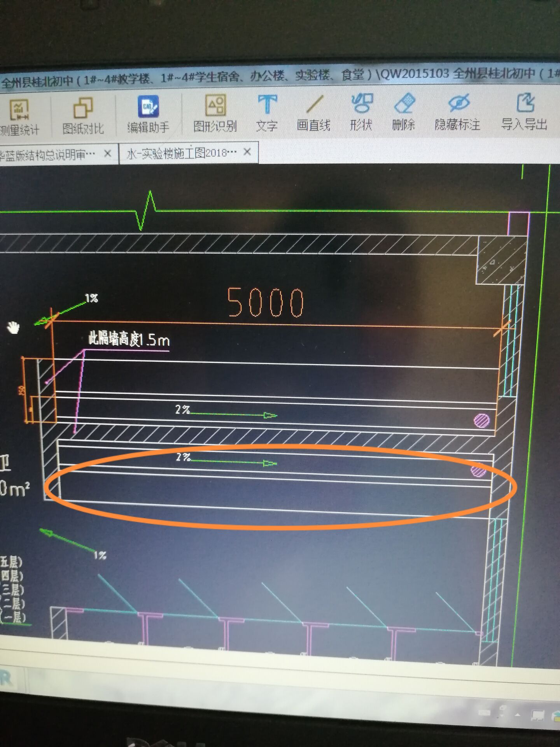Select the 删除 eraser tool
Screen dimensions: 560x747
point(404,112)
